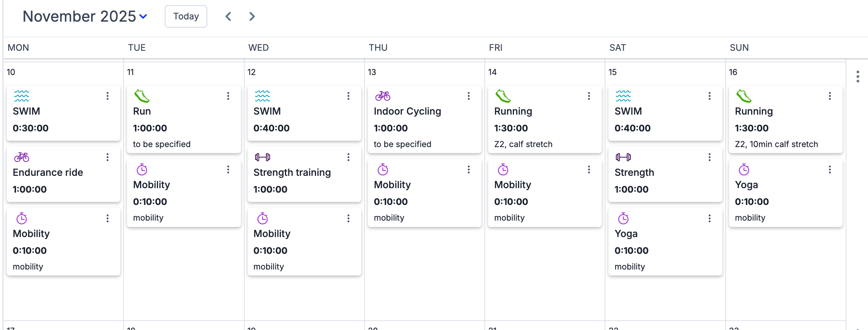Open options menu for Indoor Cycling workout

click(469, 96)
